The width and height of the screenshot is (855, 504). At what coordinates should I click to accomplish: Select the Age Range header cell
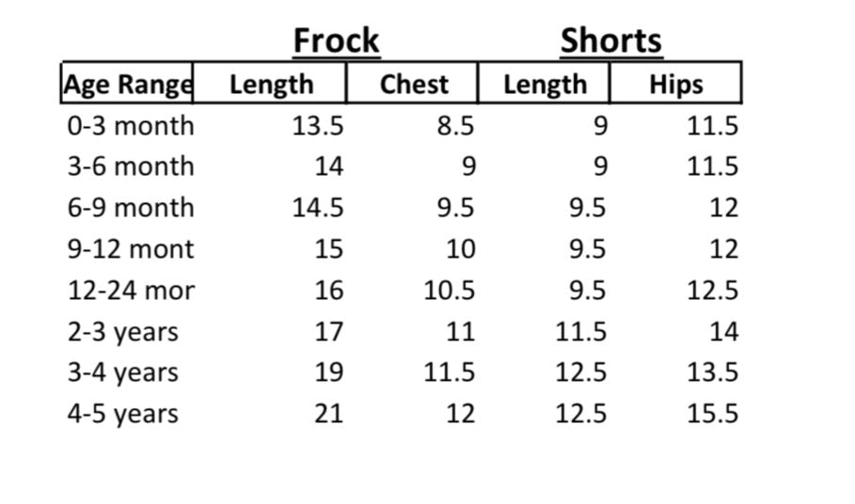coord(128,85)
